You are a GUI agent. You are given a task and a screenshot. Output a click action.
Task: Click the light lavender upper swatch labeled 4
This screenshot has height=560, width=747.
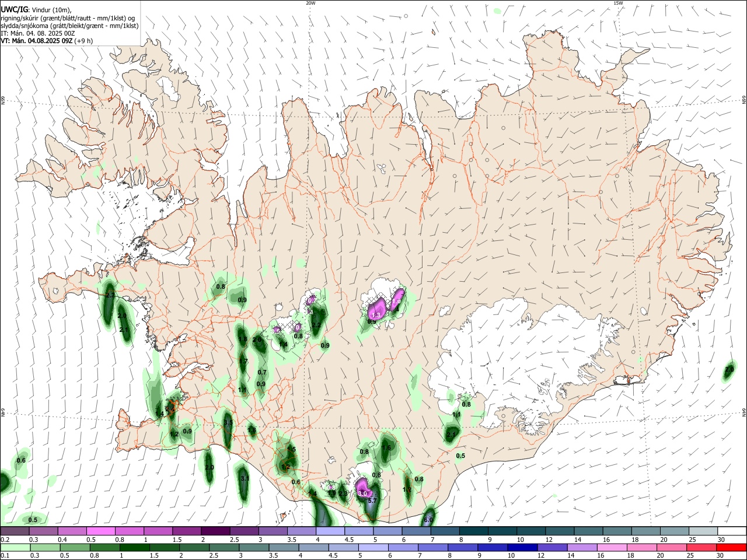(x=330, y=531)
